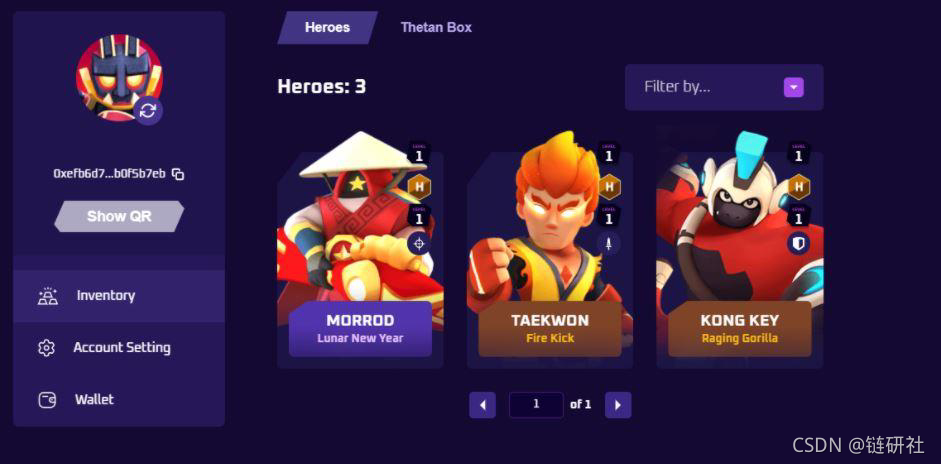Click Taekwon's hexagon H rarity badge
Image resolution: width=941 pixels, height=464 pixels.
click(x=609, y=187)
